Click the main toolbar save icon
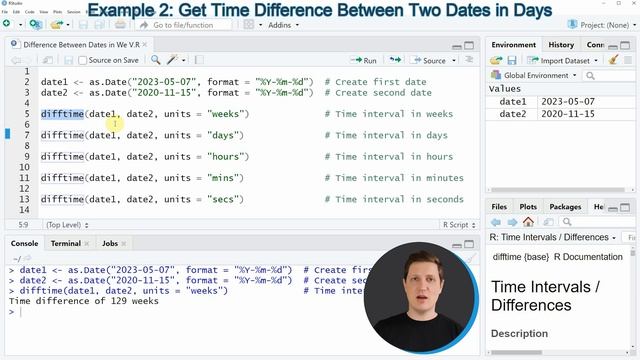The height and width of the screenshot is (360, 640). [83, 25]
